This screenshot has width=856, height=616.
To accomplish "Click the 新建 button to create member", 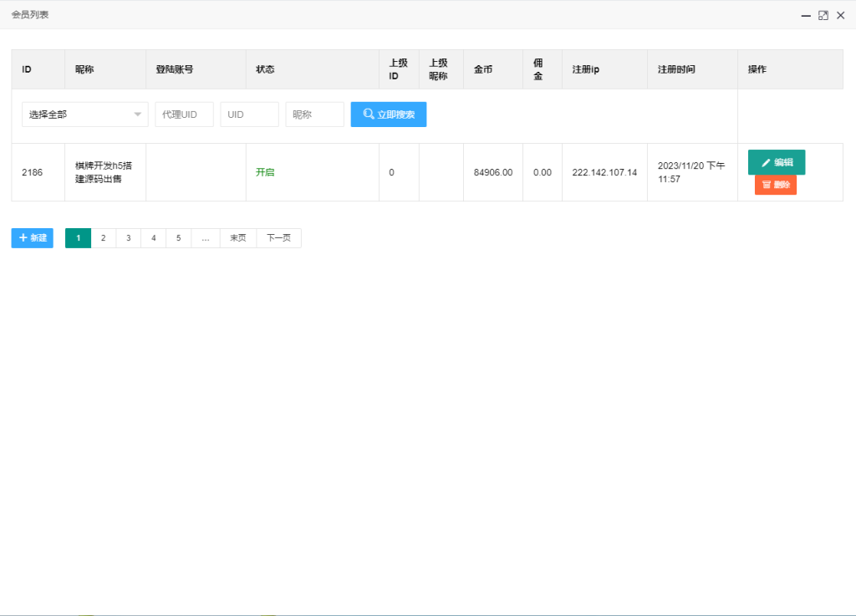I will tap(32, 238).
